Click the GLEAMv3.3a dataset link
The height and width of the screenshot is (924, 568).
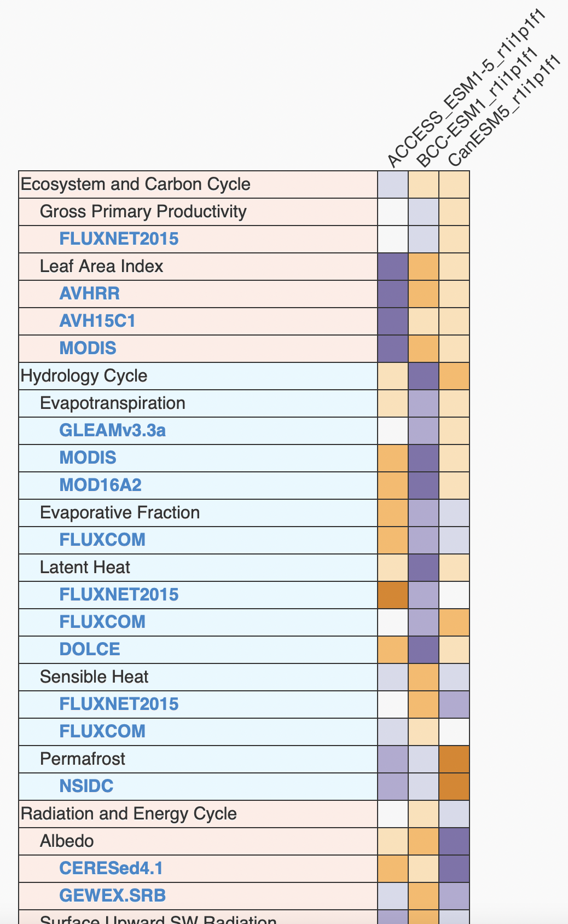pyautogui.click(x=112, y=430)
